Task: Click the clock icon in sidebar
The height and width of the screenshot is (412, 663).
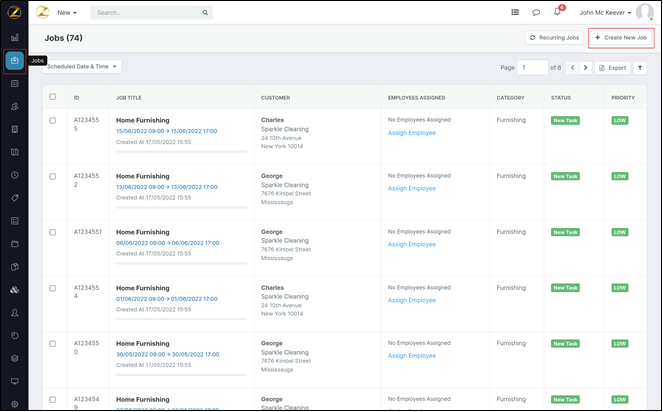Action: pyautogui.click(x=14, y=175)
